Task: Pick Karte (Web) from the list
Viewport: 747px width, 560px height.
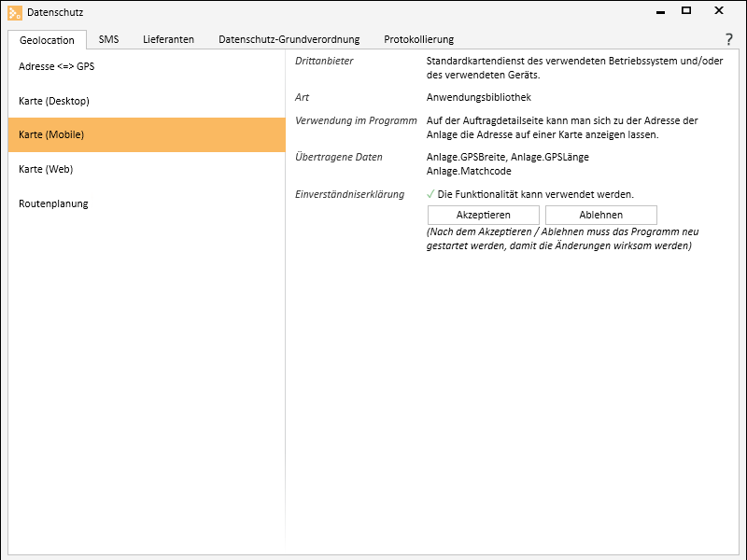Action: click(147, 169)
